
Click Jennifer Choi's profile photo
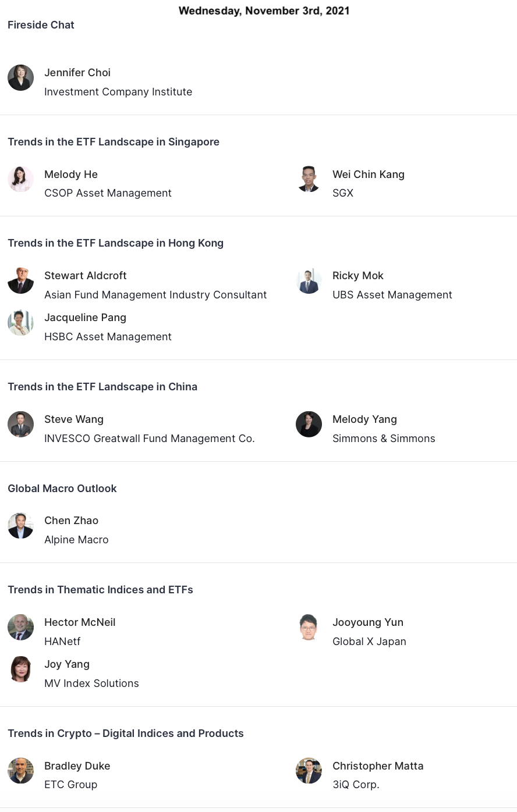20,78
